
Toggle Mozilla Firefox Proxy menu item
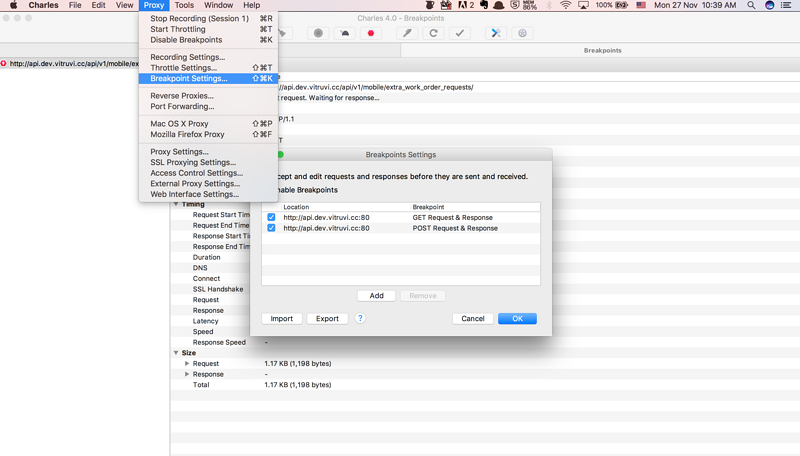(x=208, y=135)
